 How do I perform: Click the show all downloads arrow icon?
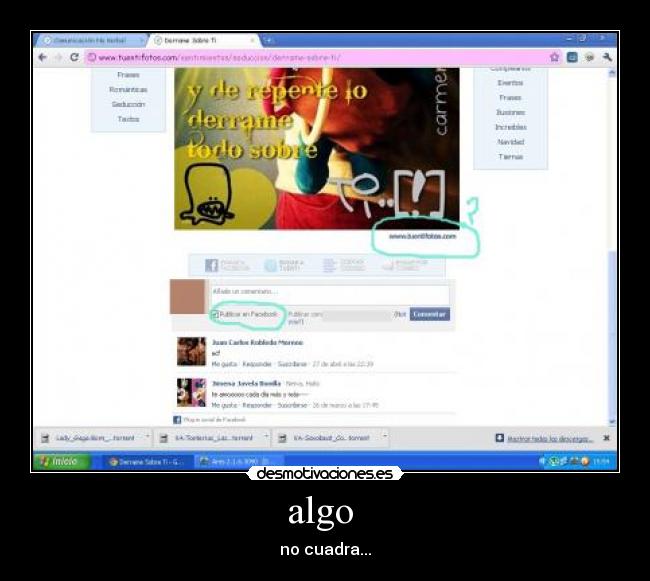coord(500,438)
